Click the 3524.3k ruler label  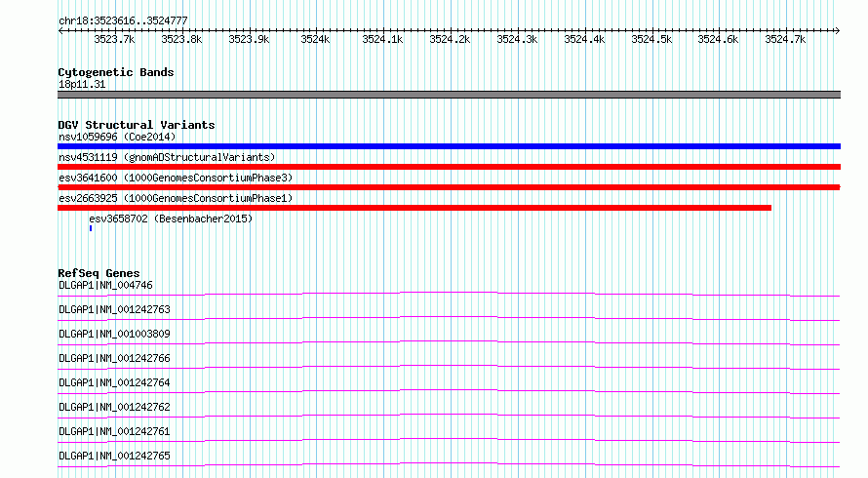click(x=517, y=39)
